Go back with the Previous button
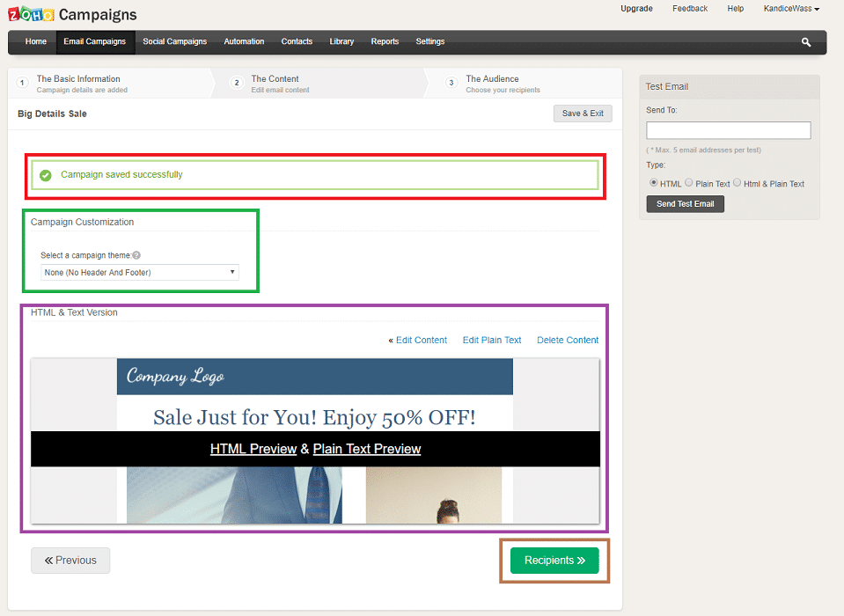 click(x=70, y=561)
